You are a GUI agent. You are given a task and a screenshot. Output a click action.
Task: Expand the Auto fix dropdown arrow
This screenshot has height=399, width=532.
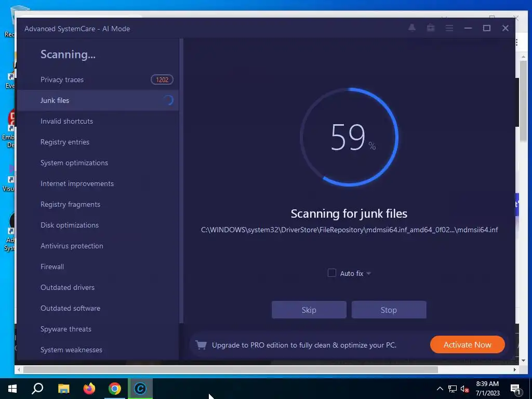pos(369,273)
